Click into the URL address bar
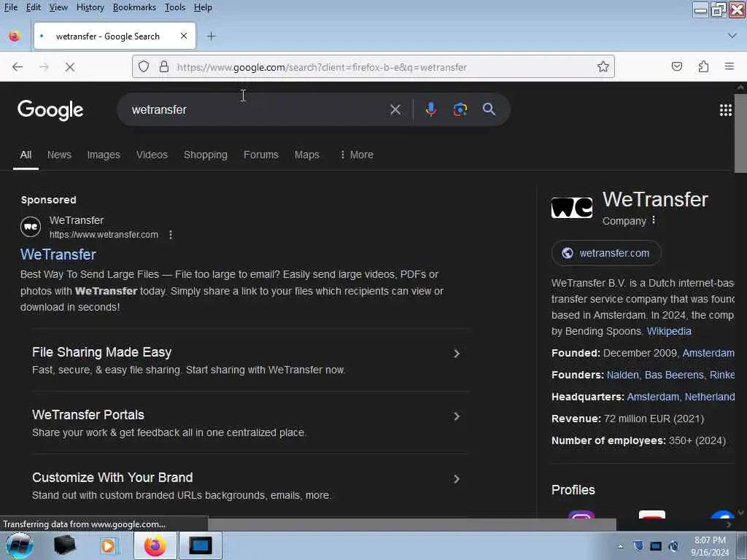 (x=373, y=66)
